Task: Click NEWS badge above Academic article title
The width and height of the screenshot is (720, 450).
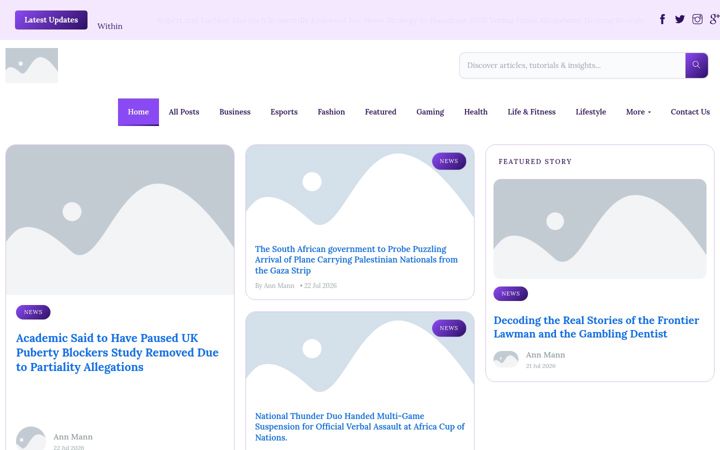Action: click(33, 312)
